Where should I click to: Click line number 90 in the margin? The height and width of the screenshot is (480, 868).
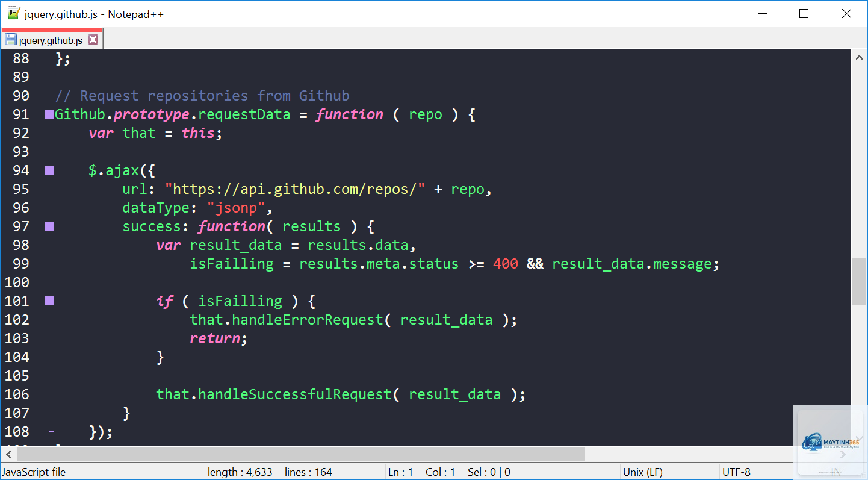coord(21,96)
